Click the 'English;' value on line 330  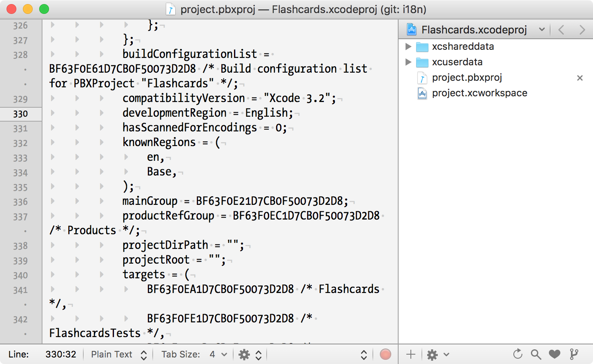(270, 113)
